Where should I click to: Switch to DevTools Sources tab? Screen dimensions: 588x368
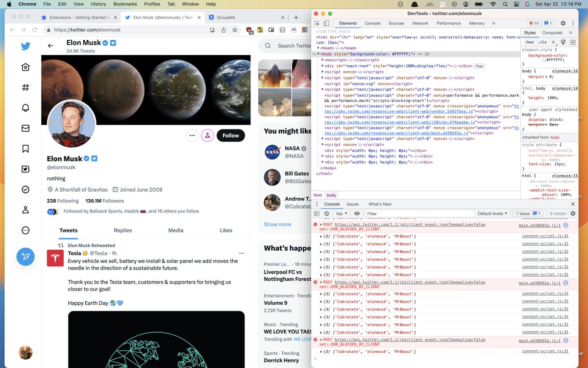396,23
